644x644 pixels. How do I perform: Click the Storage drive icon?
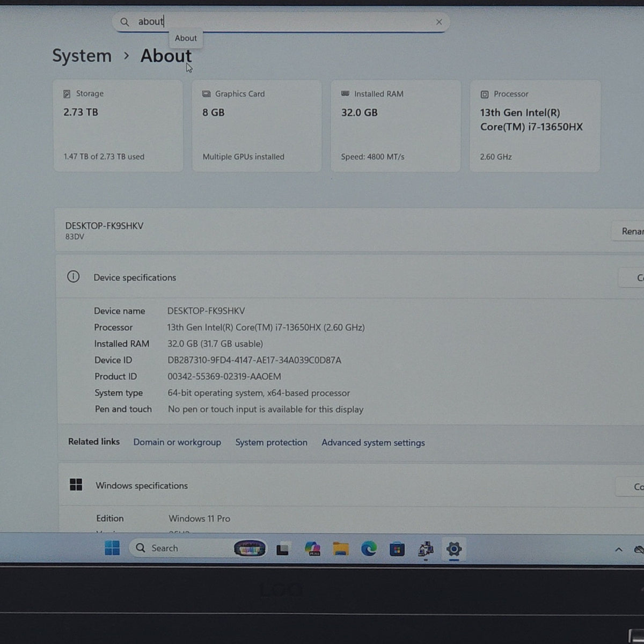67,94
